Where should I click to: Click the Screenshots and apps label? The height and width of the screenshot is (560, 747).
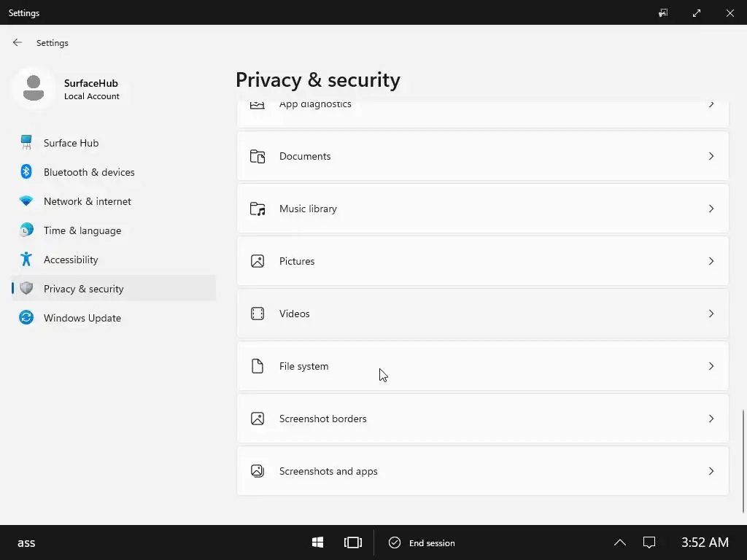click(x=328, y=471)
